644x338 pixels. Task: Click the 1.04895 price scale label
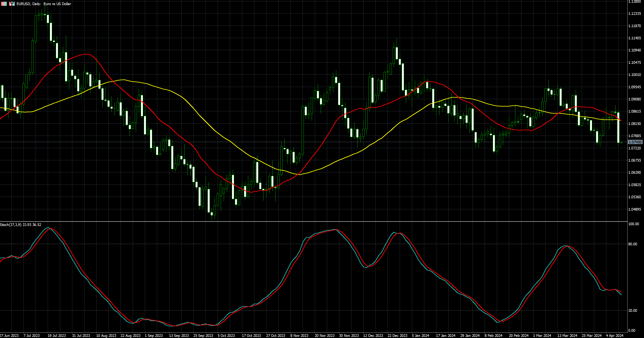point(635,209)
